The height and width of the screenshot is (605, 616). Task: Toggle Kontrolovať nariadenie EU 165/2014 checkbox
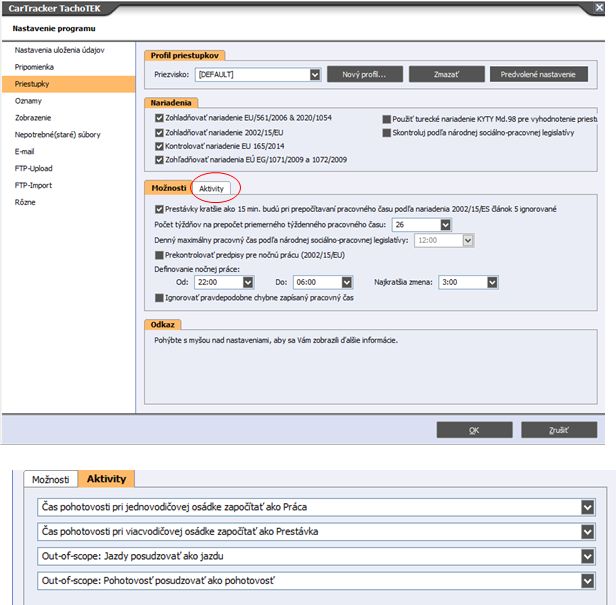pos(159,146)
